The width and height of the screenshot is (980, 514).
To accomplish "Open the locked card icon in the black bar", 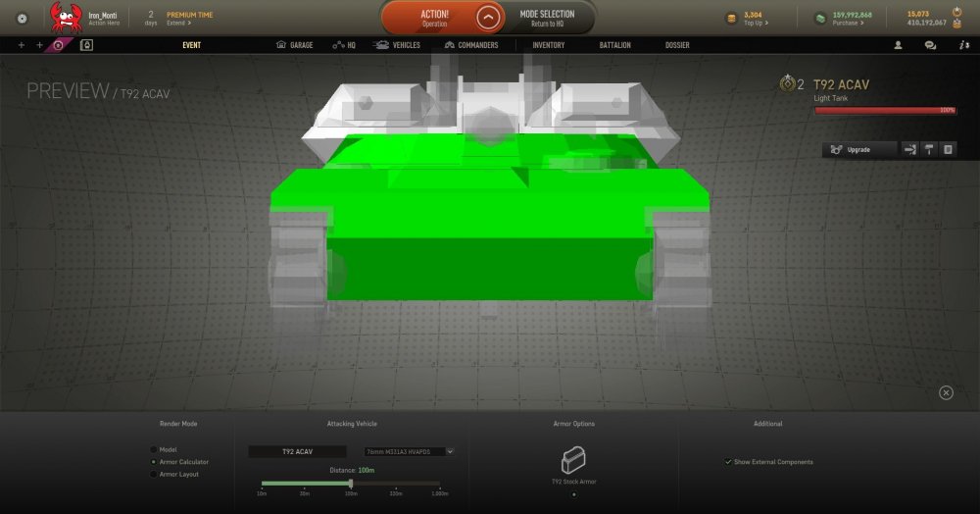I will tap(86, 45).
